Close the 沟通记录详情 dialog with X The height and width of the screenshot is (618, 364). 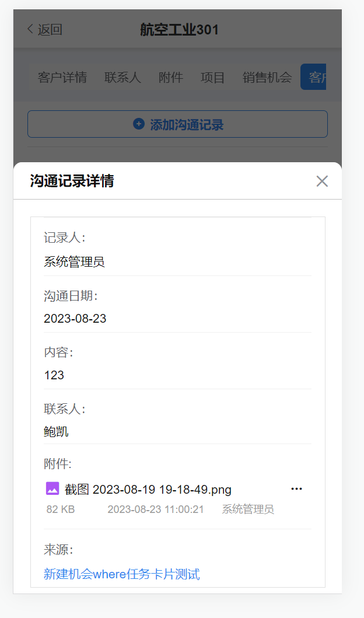tap(322, 181)
